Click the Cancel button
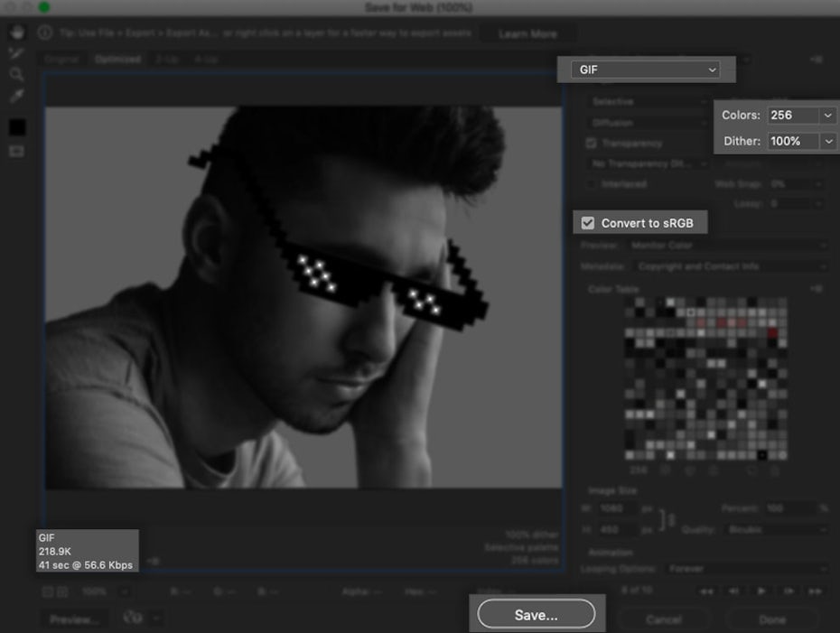The width and height of the screenshot is (840, 633). 663,619
